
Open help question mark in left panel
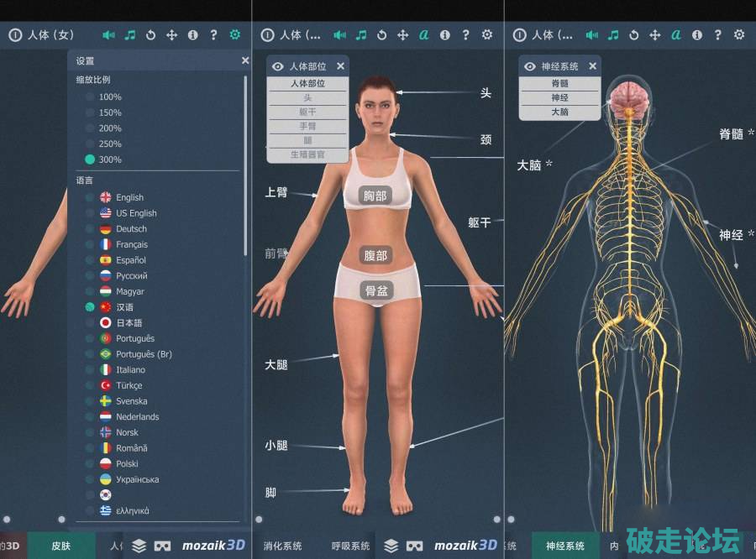click(x=213, y=35)
